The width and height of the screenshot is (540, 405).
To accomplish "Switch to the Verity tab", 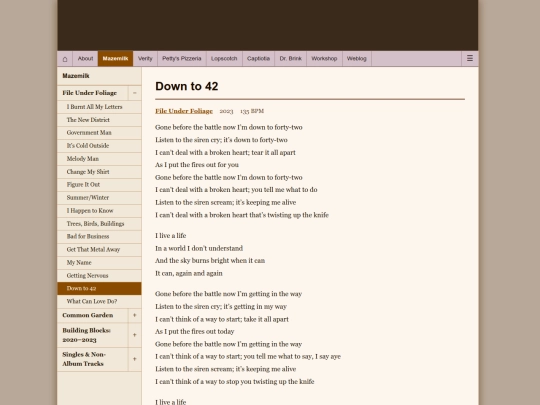I will pos(145,59).
